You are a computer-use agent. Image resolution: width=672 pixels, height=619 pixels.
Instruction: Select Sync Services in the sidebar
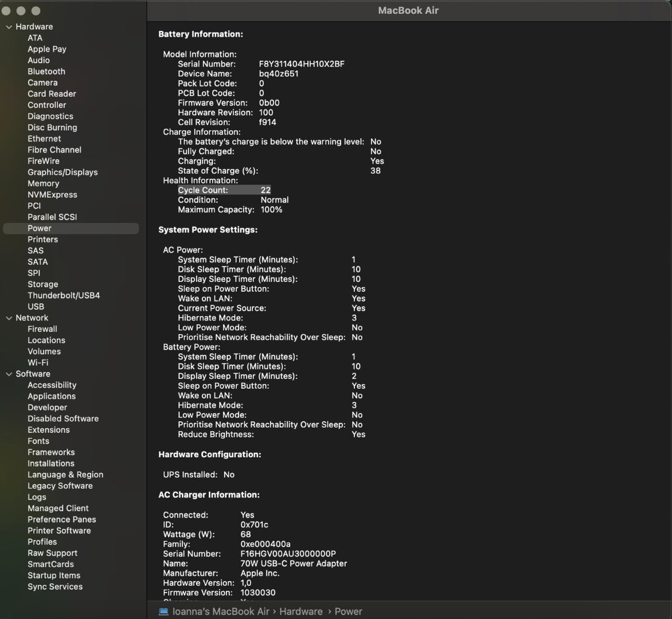55,586
